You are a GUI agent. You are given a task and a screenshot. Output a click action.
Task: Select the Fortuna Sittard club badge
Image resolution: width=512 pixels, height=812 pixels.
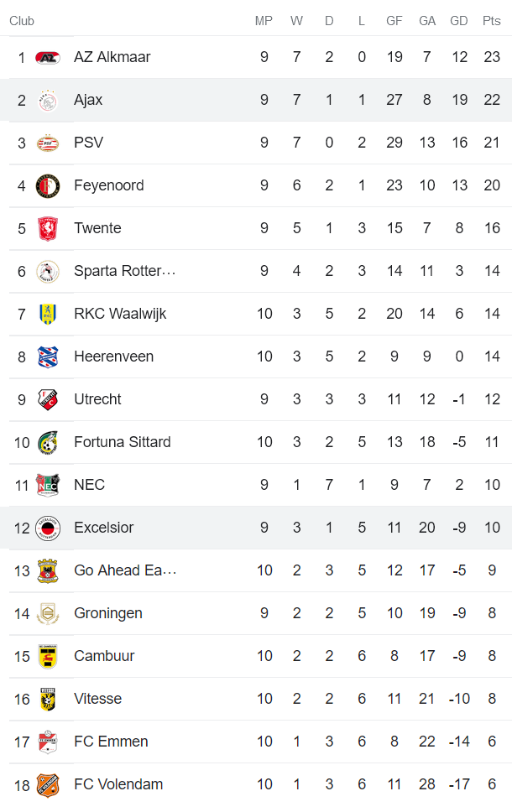tap(48, 443)
